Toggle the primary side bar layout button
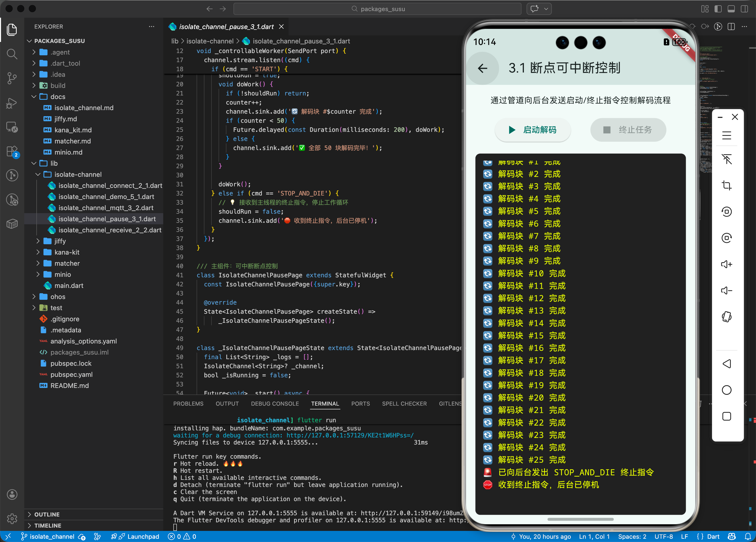The image size is (756, 542). coord(718,9)
